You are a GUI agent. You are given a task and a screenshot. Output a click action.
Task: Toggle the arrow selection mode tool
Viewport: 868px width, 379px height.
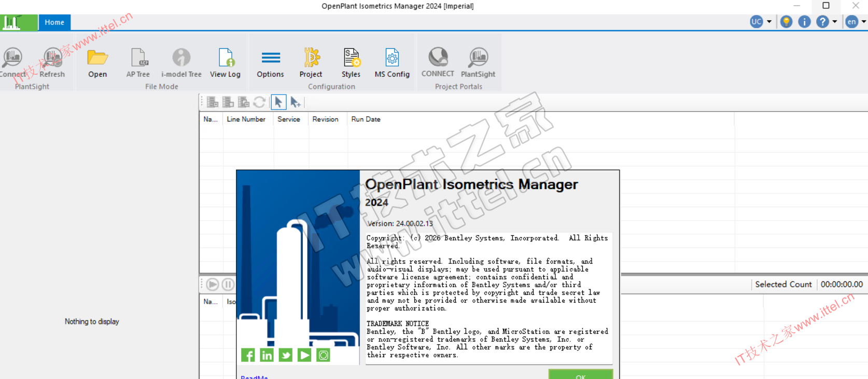(278, 102)
